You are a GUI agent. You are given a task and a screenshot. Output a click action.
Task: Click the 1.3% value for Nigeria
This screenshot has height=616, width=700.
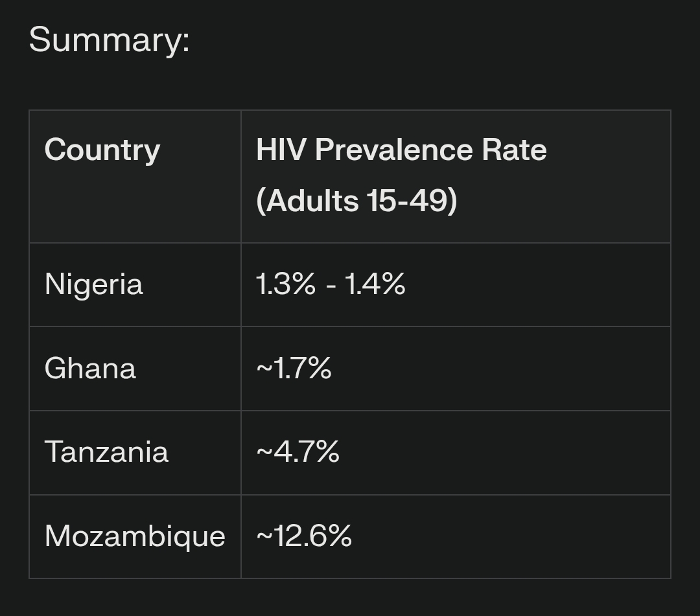coord(286,284)
